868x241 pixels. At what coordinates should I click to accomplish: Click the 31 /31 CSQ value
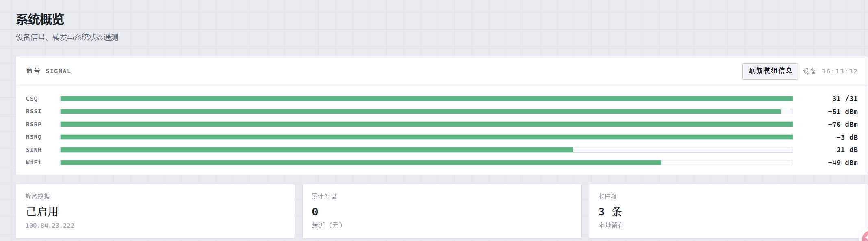click(845, 99)
